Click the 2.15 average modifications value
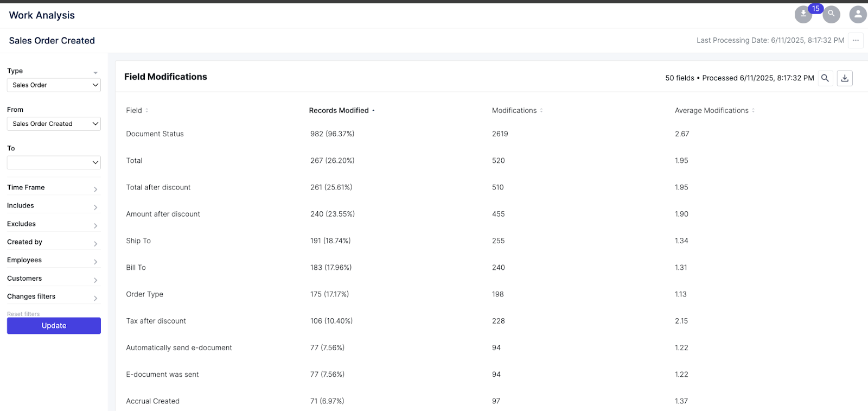This screenshot has width=868, height=411. pos(681,321)
